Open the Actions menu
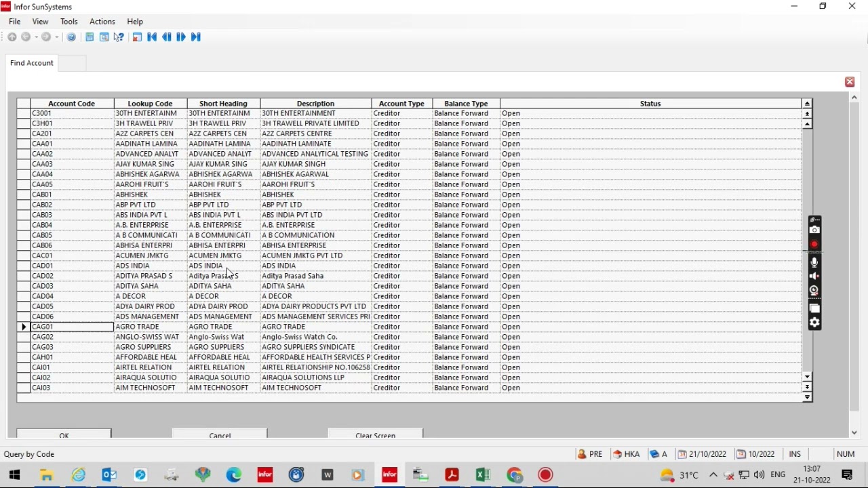This screenshot has height=488, width=868. coord(102,22)
